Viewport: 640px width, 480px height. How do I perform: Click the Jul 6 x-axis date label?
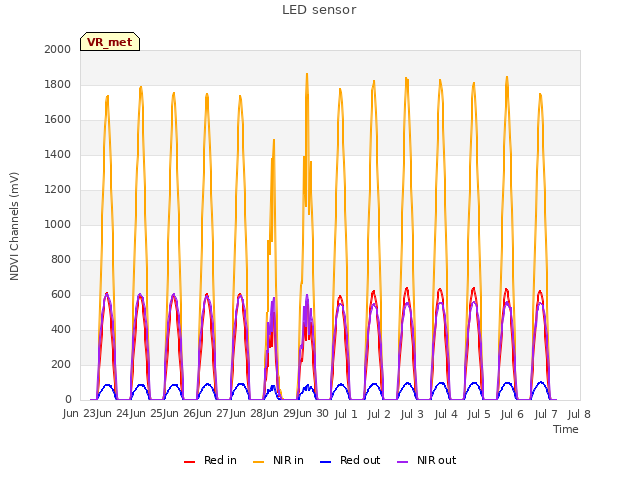click(x=512, y=414)
